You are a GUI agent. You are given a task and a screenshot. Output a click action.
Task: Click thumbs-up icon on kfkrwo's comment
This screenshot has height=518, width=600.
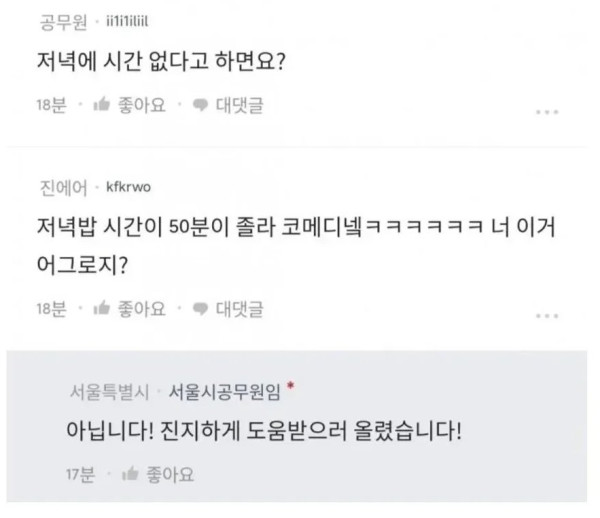[x=102, y=309]
